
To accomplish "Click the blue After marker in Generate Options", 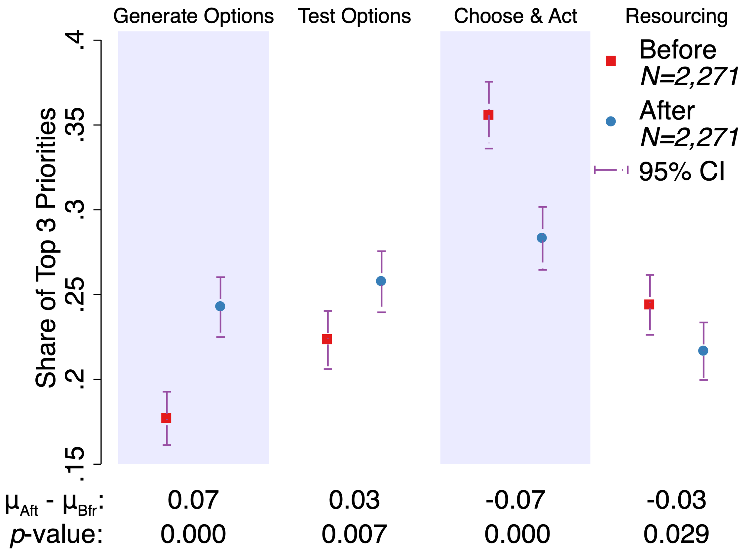I will [220, 306].
